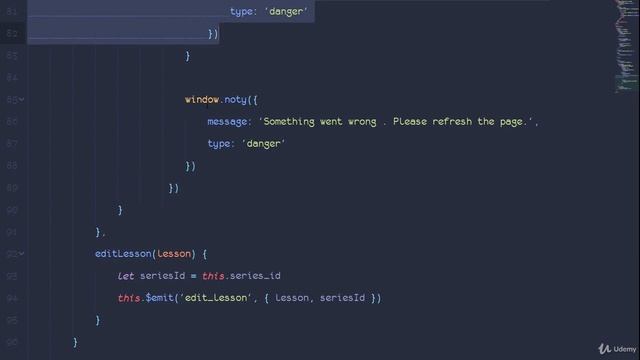The image size is (640, 360).
Task: Click 'series_id' property
Action: click(x=255, y=276)
